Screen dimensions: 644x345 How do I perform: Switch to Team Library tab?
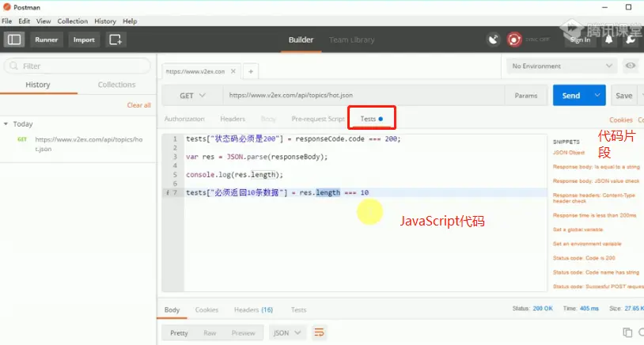pyautogui.click(x=351, y=40)
